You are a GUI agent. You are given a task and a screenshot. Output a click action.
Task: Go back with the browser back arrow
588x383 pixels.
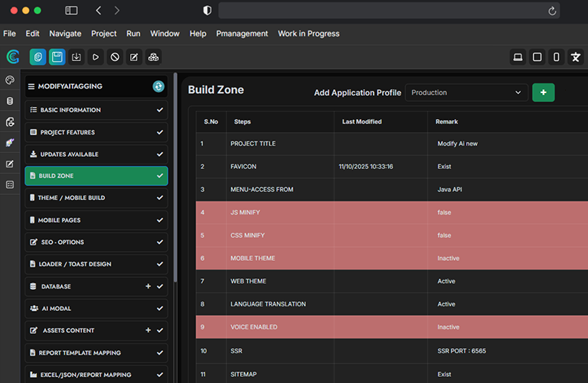pyautogui.click(x=99, y=10)
